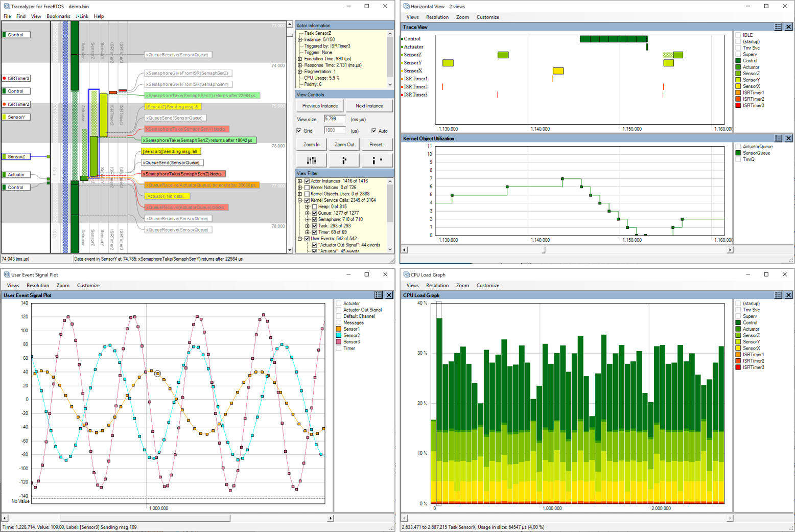Open the Trace View panel settings icon
Screen dimensions: 795x532
click(778, 27)
